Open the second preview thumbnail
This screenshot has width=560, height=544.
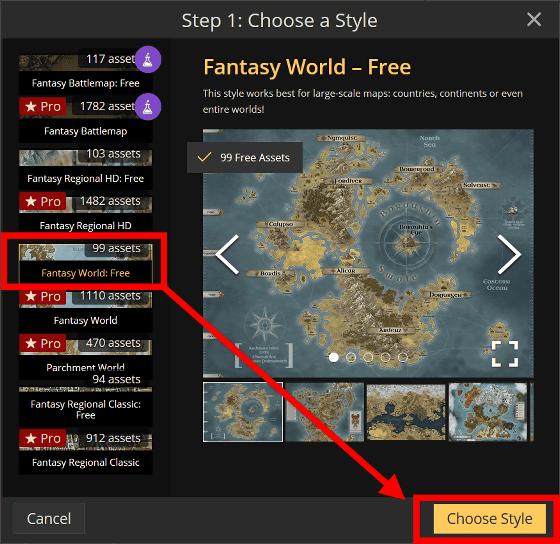tap(325, 412)
